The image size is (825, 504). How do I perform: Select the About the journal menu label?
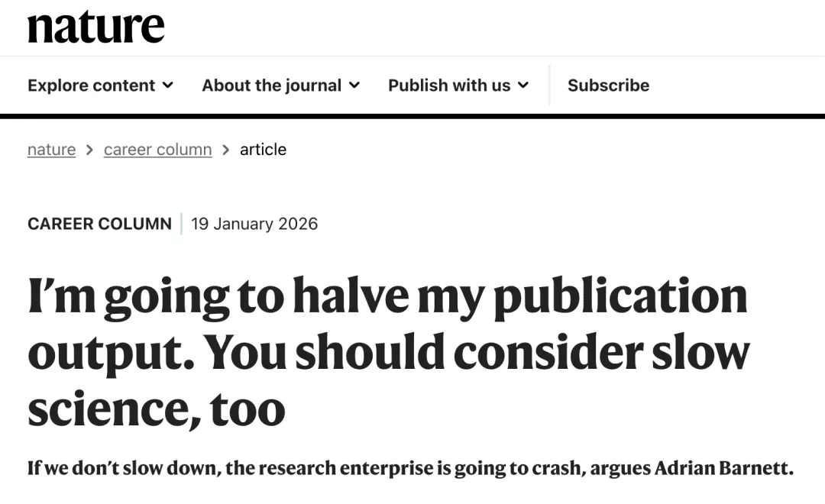271,86
